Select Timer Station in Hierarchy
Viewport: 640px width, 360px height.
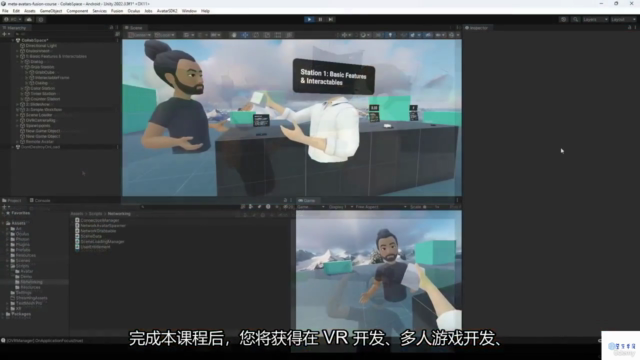point(43,93)
